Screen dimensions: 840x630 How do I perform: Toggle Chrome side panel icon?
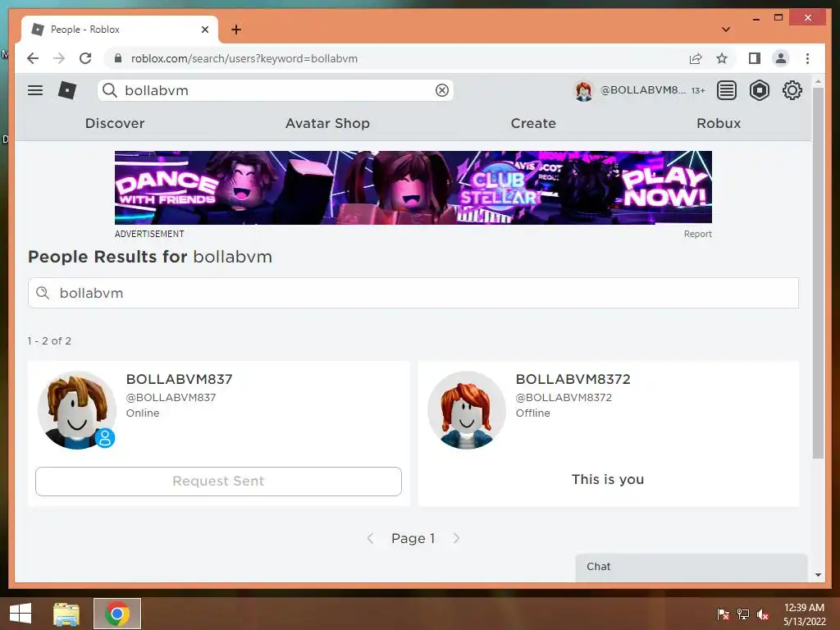755,58
